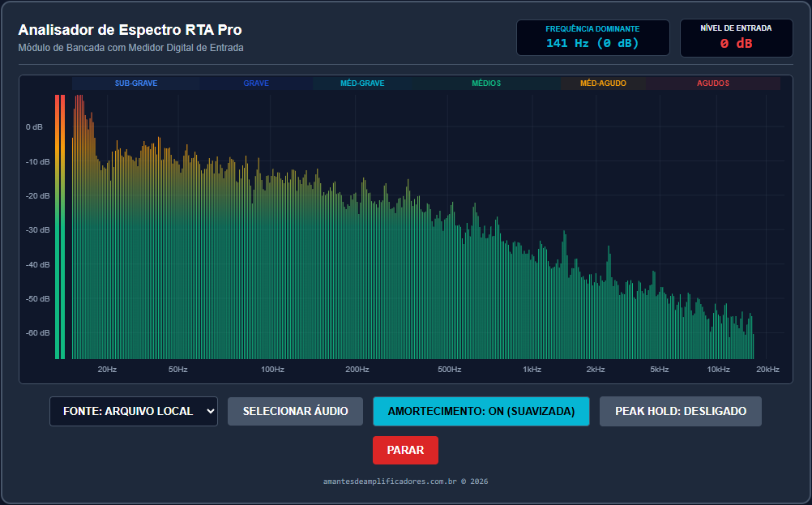Click the Módulo de Bancada subtitle text

pos(130,48)
